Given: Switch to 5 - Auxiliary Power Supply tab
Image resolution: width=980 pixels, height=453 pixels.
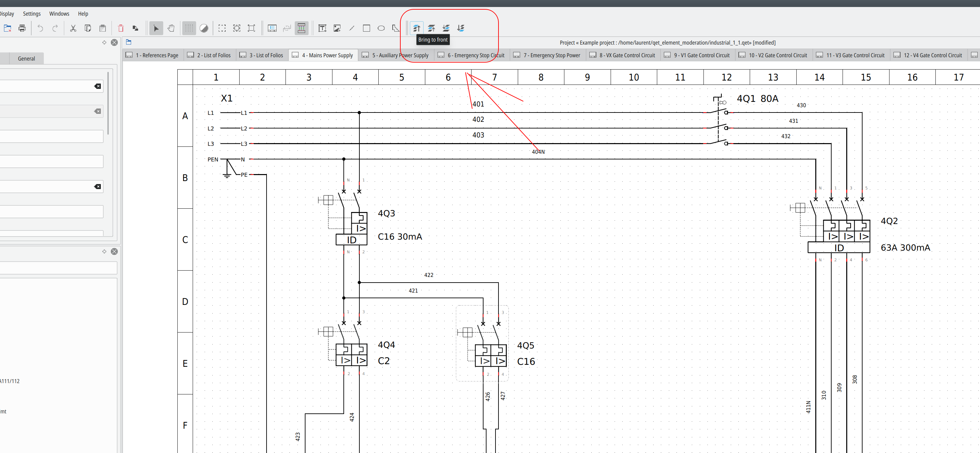Looking at the screenshot, I should [396, 55].
